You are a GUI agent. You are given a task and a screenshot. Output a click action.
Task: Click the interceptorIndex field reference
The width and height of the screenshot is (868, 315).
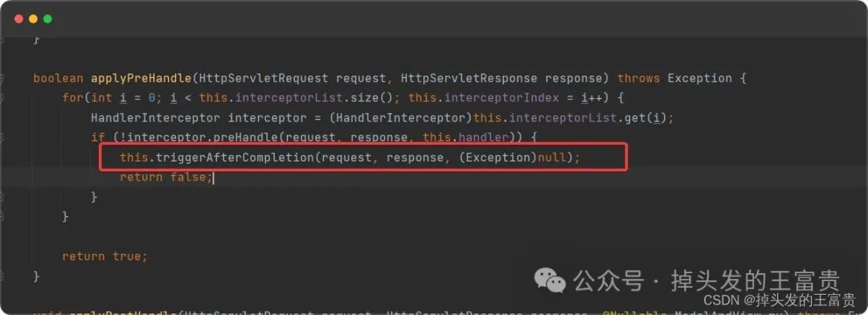click(487, 98)
